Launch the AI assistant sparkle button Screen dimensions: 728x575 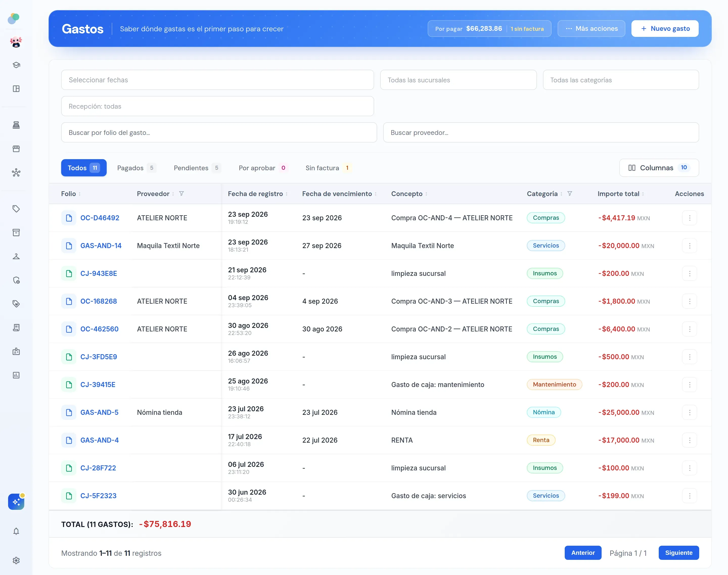click(16, 502)
